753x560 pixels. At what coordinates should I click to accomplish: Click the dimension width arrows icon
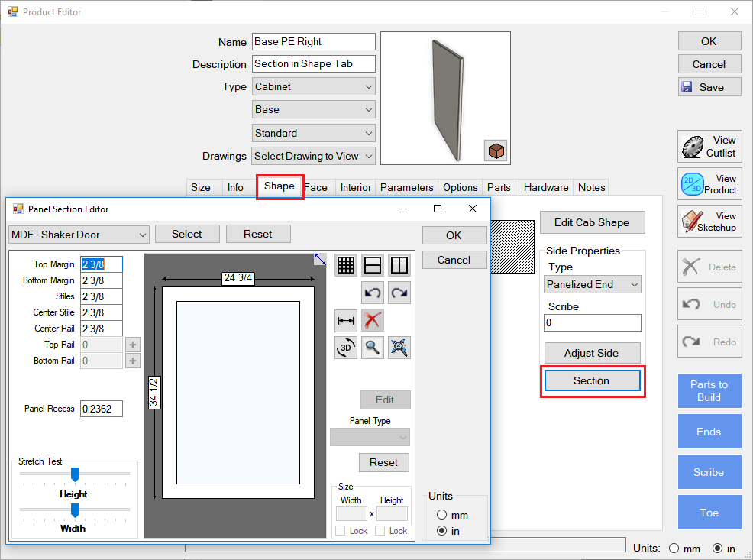point(345,321)
